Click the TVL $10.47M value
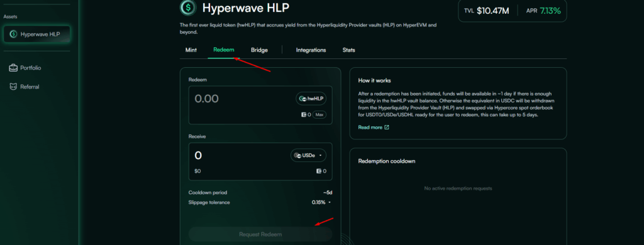Image resolution: width=644 pixels, height=245 pixels. [493, 11]
